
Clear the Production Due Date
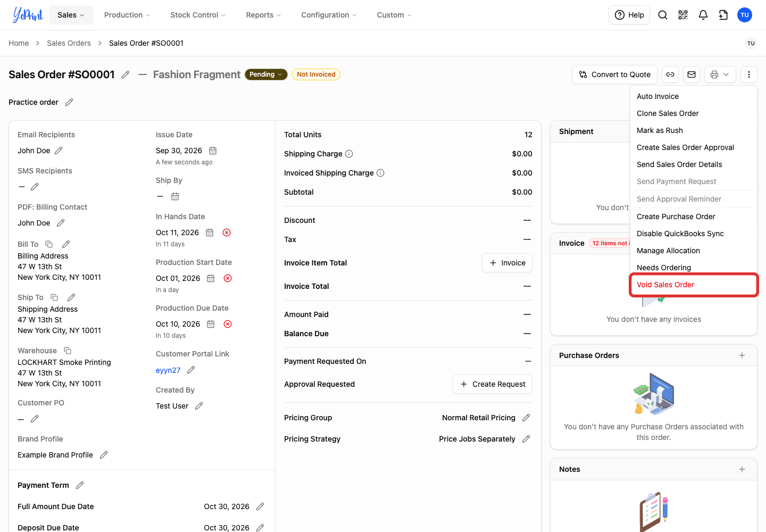(228, 324)
